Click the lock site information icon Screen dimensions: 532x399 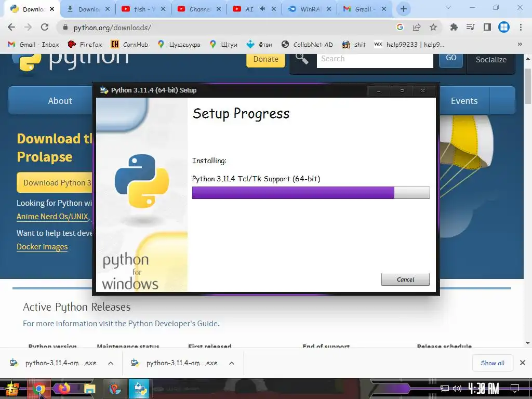pyautogui.click(x=65, y=27)
